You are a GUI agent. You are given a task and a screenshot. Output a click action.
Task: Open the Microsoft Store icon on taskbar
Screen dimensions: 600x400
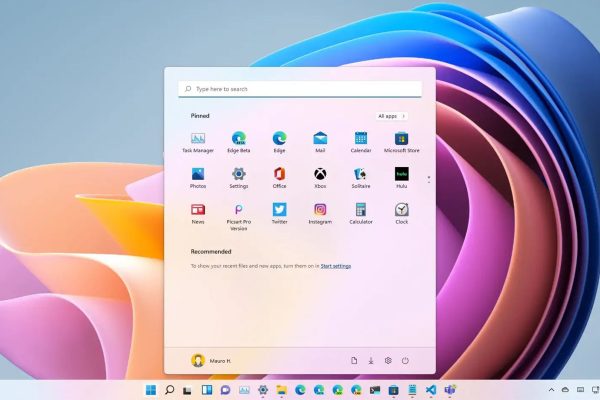[393, 390]
